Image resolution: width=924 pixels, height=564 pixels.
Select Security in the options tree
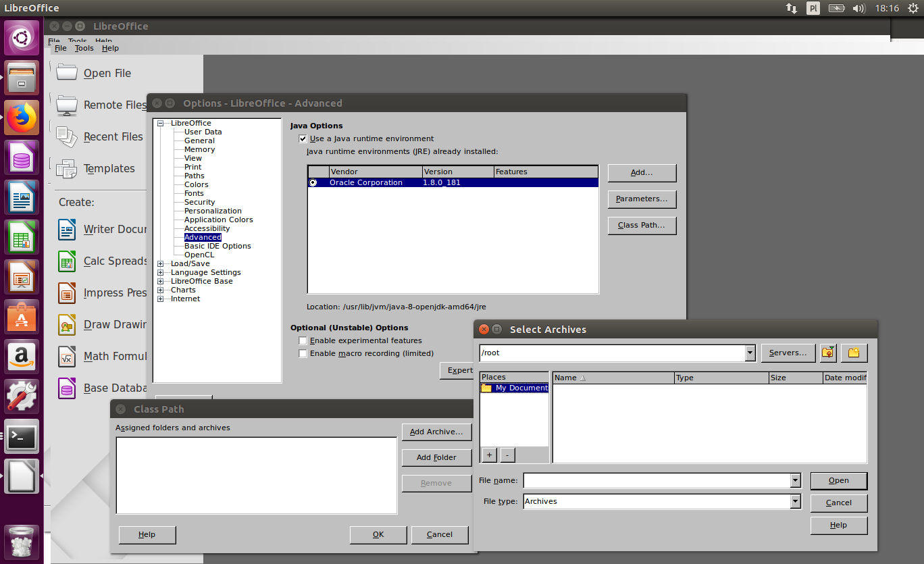199,202
